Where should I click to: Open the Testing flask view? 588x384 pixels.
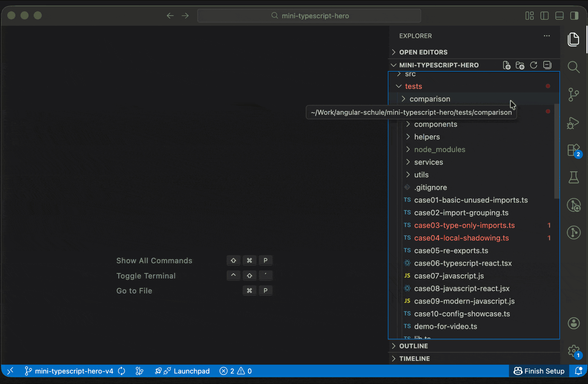574,178
